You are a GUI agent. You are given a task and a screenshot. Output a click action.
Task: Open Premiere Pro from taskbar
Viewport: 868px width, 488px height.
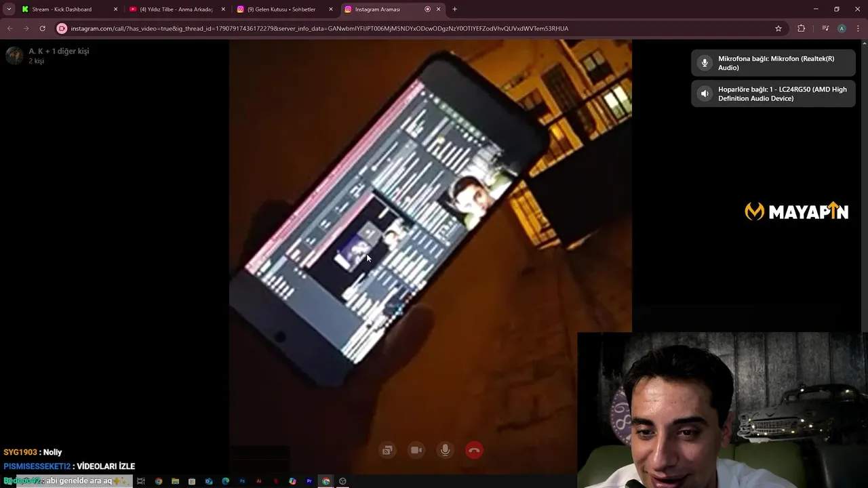309,481
